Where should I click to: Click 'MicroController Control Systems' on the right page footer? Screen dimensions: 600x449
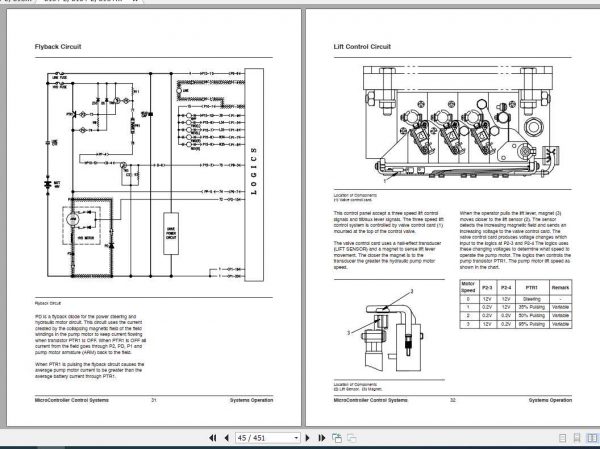[370, 400]
